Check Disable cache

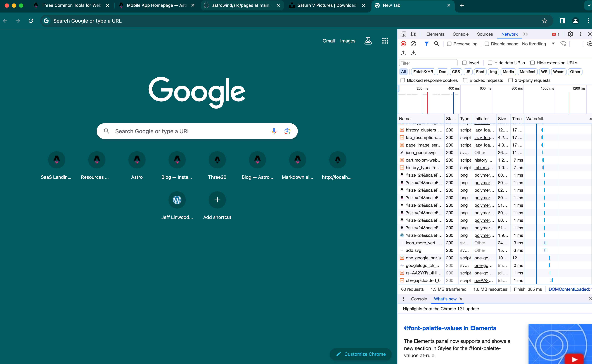pos(487,44)
